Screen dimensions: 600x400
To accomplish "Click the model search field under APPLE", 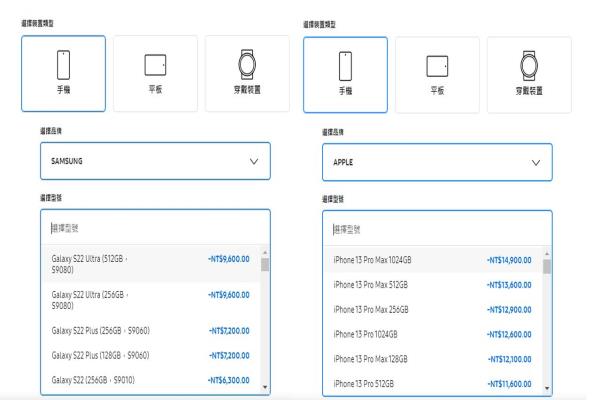I will [x=437, y=229].
